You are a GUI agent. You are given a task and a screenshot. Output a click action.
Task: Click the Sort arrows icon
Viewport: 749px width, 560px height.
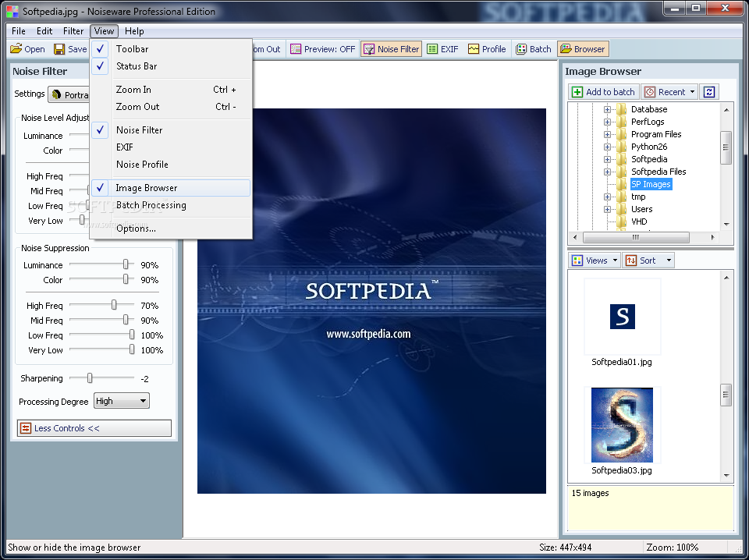[631, 261]
